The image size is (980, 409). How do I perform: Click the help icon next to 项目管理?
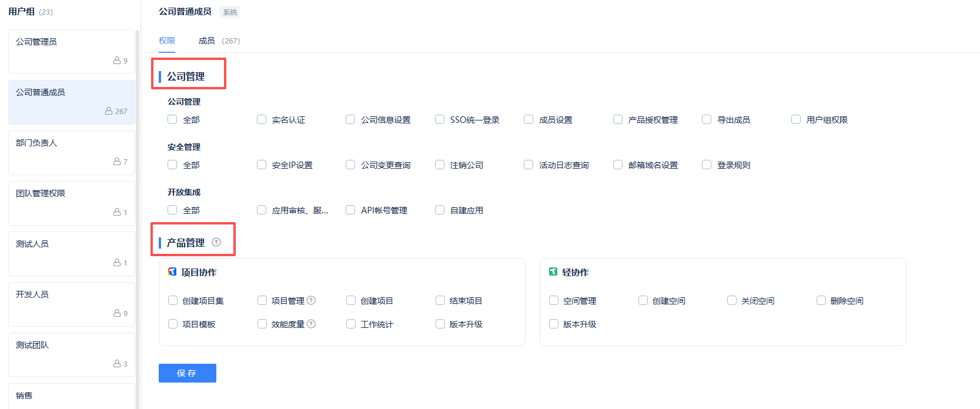311,300
